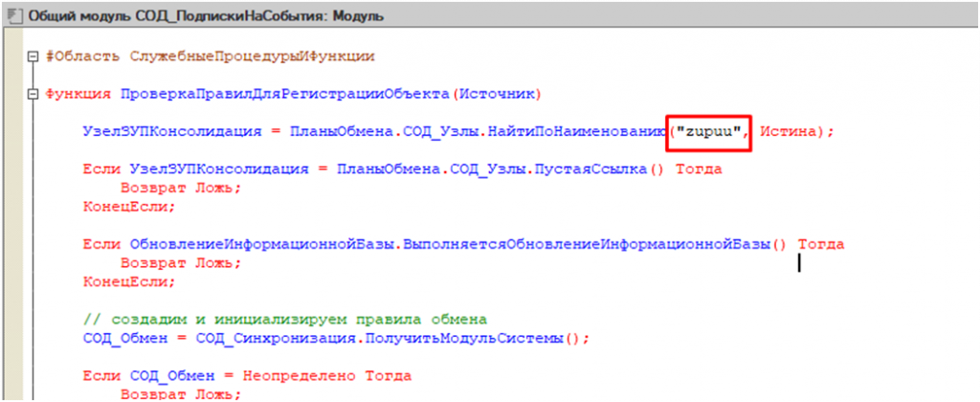Image resolution: width=980 pixels, height=402 pixels.
Task: Click "ПустаяСсылка()" method
Action: pyautogui.click(x=599, y=169)
